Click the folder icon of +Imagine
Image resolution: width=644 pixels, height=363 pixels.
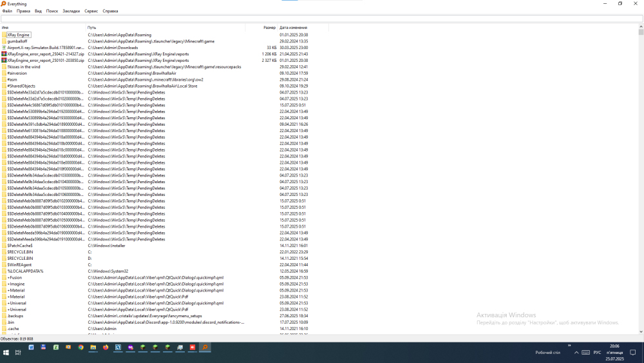point(4,284)
